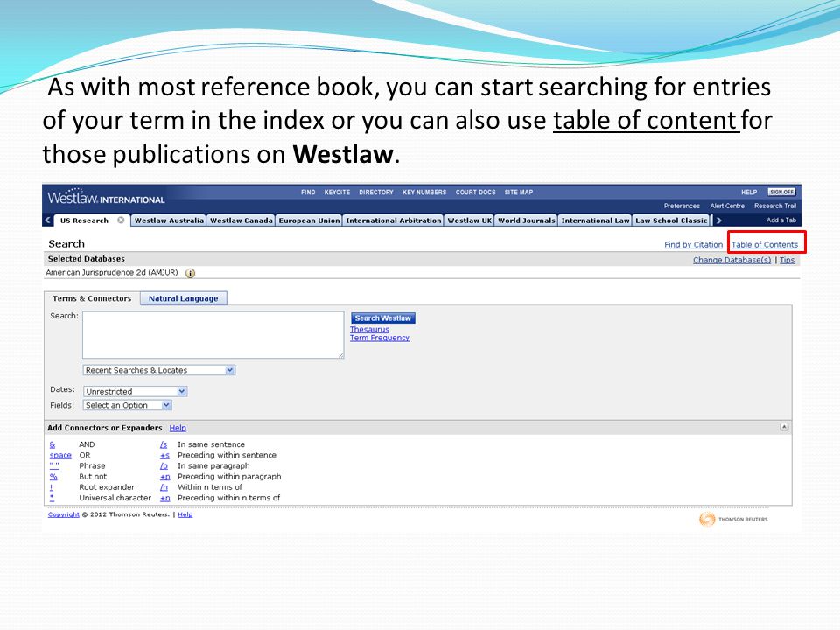This screenshot has width=840, height=630.
Task: Insert the space OR connector
Action: (60, 455)
